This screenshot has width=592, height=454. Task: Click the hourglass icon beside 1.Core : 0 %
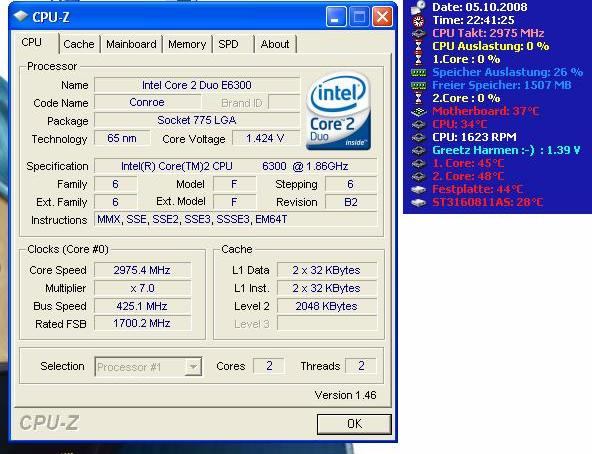click(418, 59)
